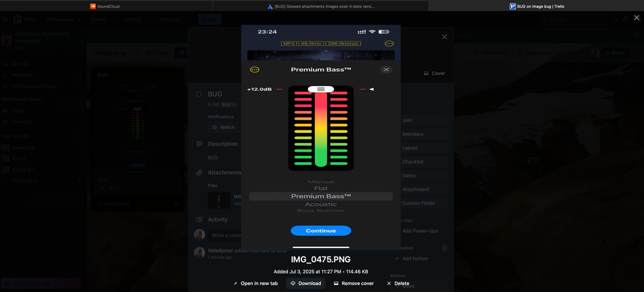Screen dimensions: 644x292
Task: Click the equalizer slider handle at +12.0dB
Action: (321, 89)
